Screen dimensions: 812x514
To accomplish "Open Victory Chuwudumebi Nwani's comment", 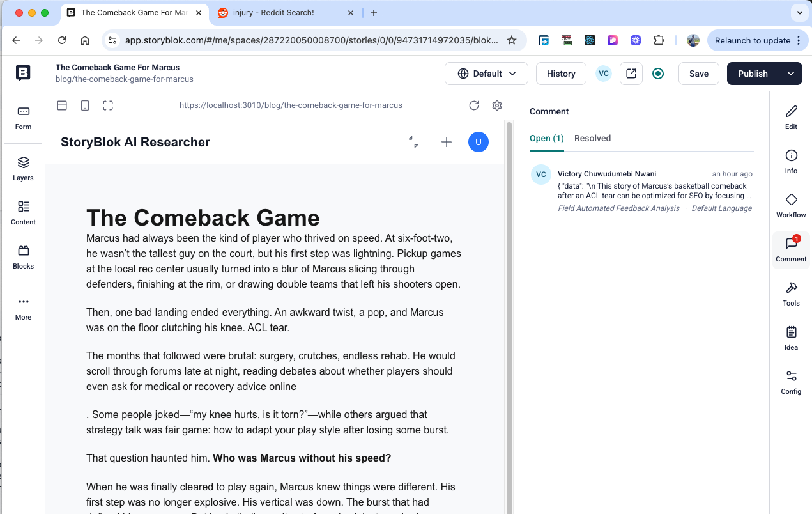I will [x=642, y=190].
